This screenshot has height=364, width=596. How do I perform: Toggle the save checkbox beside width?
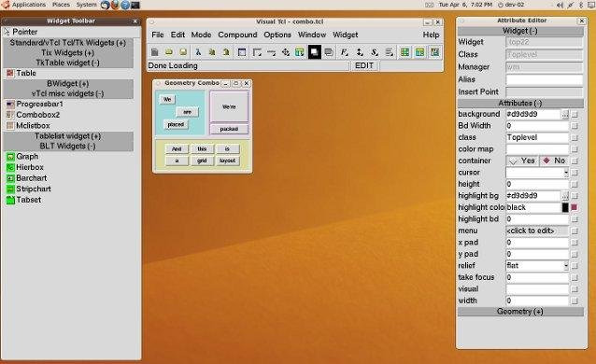tap(575, 301)
